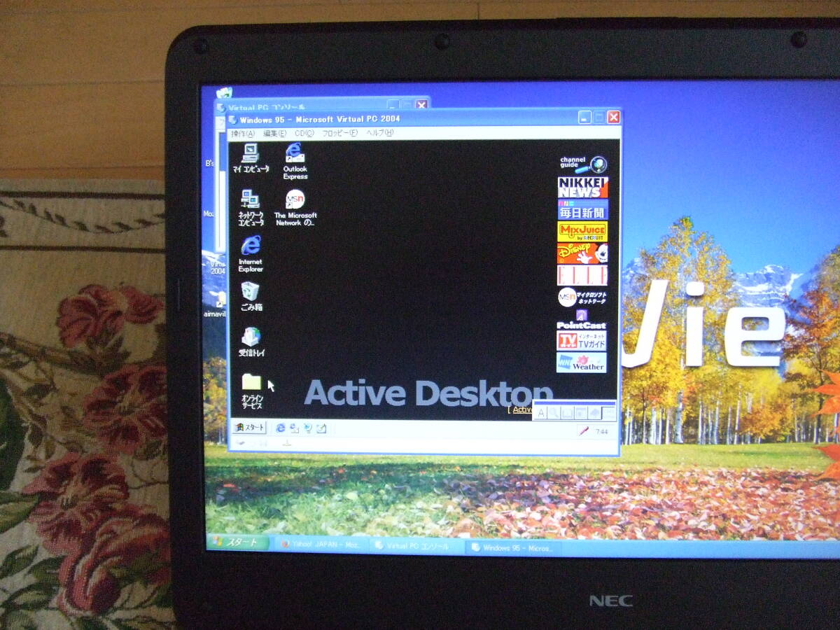Select the ネットワーク コンピュータ desktop icon
This screenshot has height=630, width=840.
[x=250, y=208]
